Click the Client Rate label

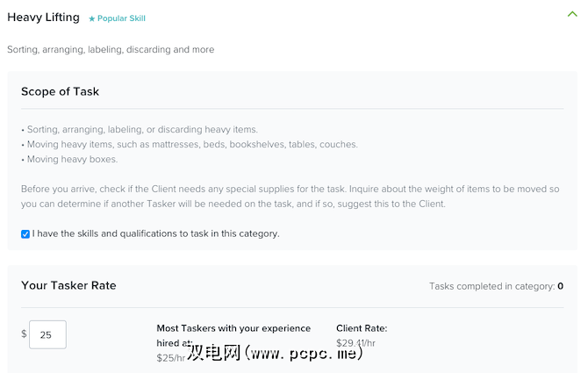pos(362,328)
